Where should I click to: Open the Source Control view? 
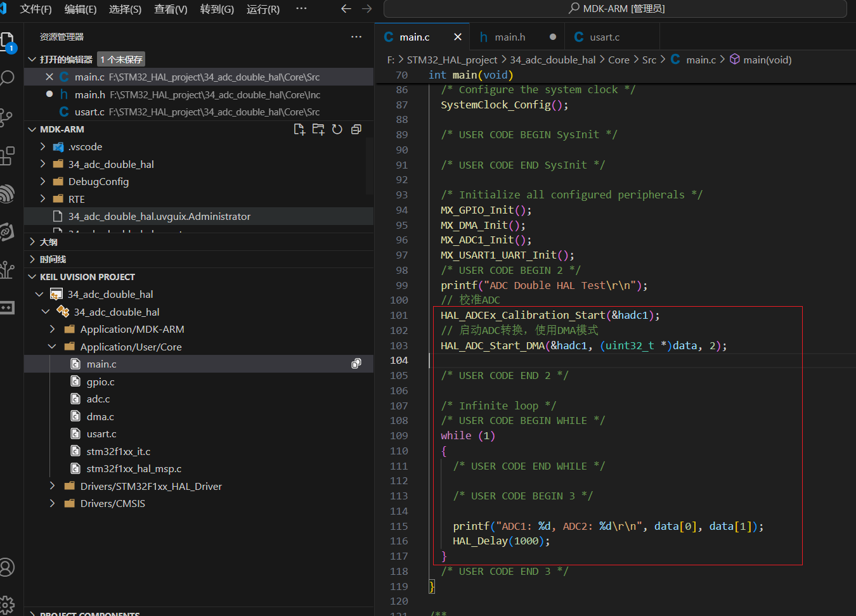coord(6,117)
